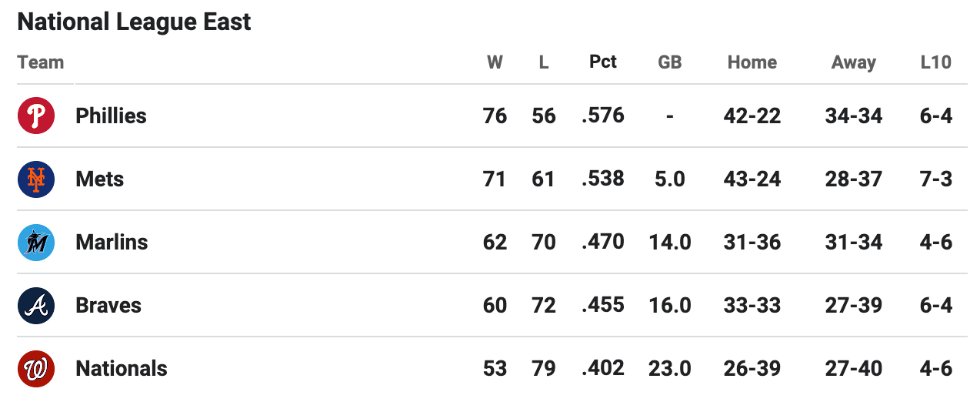Click the Marlins team logo
Screen dimensions: 980x402
coord(36,243)
